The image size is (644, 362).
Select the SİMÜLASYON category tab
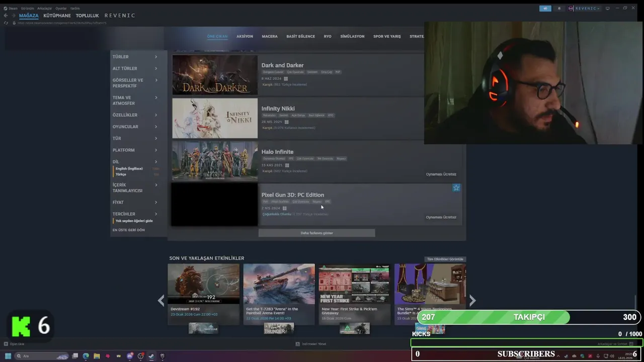352,36
